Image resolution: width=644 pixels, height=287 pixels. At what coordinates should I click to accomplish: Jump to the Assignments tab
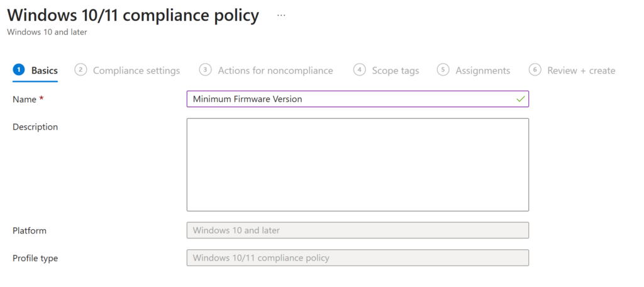482,70
